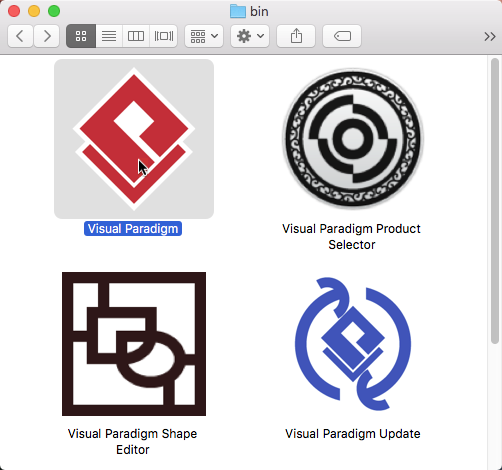
Task: Open the gear Action menu
Action: point(250,36)
